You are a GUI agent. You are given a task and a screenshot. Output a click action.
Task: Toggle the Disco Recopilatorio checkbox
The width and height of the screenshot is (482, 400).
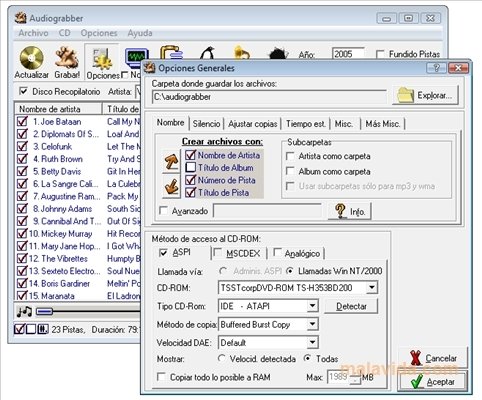tap(23, 91)
